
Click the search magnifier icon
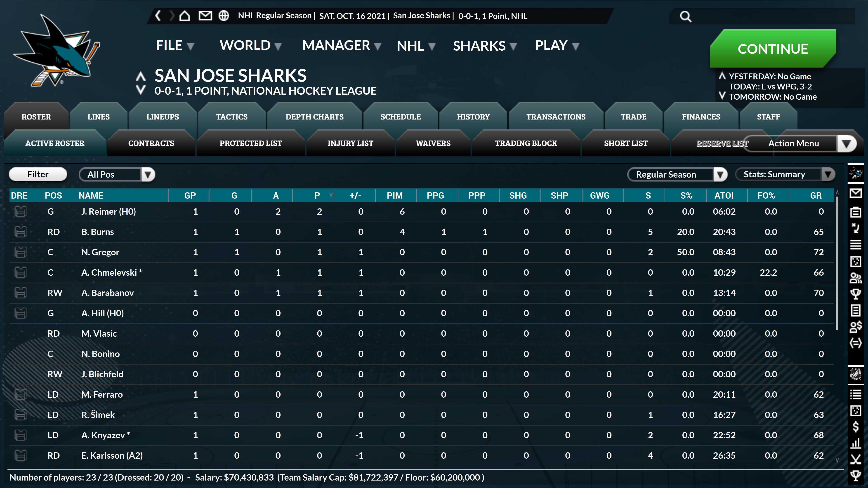click(x=685, y=16)
